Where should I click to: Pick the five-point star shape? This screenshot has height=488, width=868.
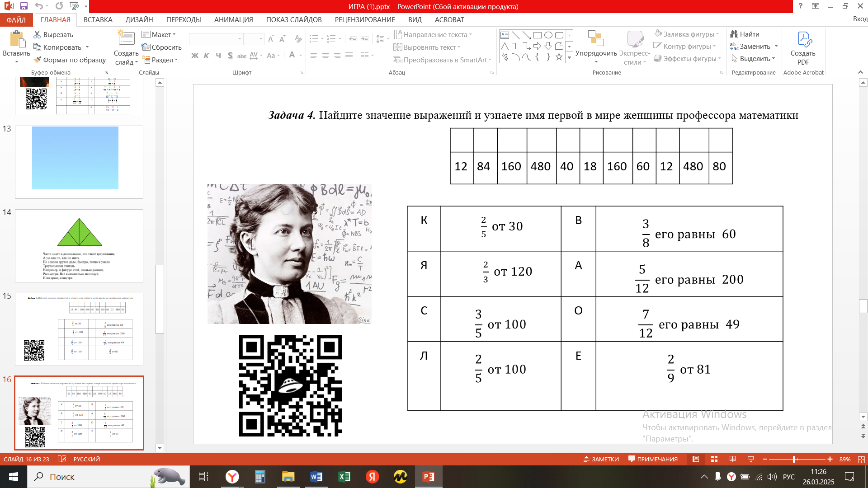[x=559, y=57]
